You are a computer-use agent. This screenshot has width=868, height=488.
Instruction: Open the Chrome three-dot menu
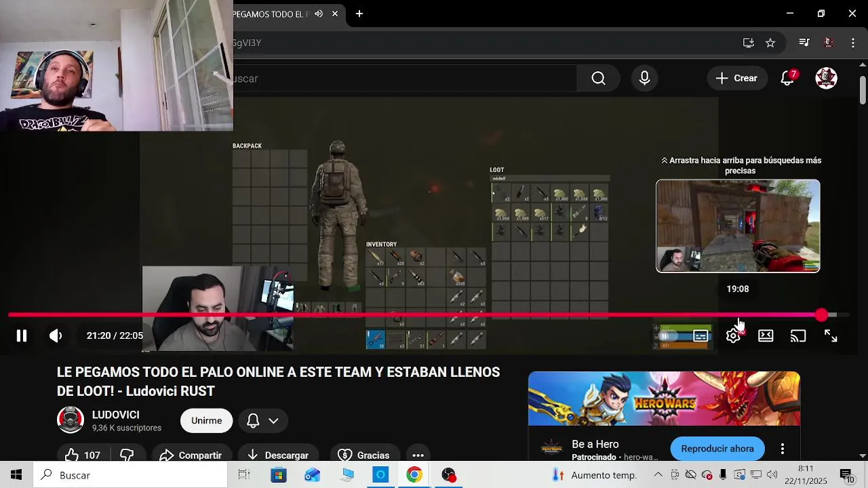[853, 43]
